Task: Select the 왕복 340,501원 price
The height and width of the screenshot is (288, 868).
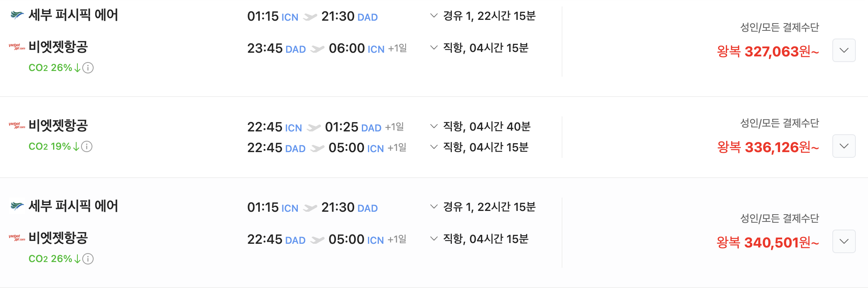Action: [x=768, y=243]
